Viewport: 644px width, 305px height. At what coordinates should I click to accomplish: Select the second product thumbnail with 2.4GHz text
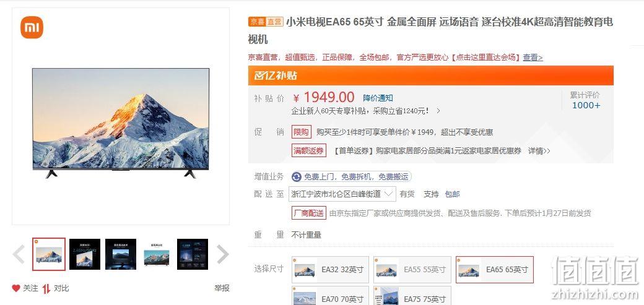tap(85, 254)
